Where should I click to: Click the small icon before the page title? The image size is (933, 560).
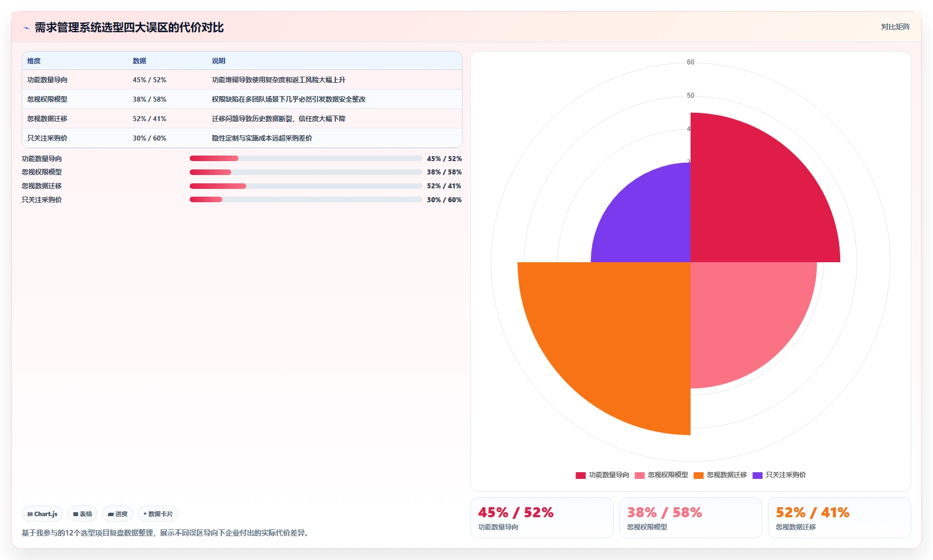coord(26,28)
